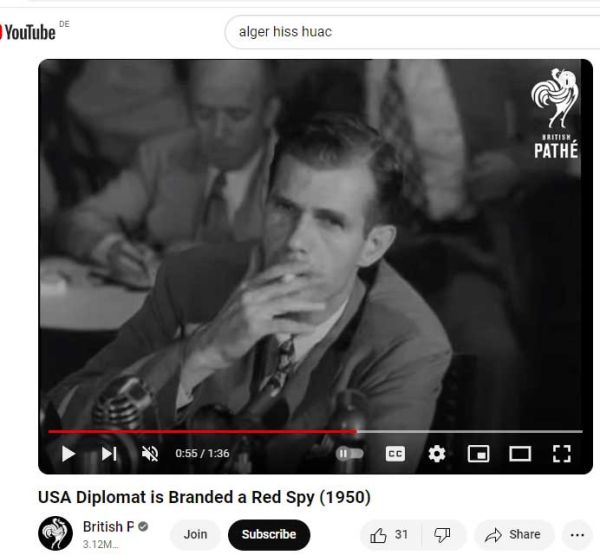Share this video

(513, 535)
